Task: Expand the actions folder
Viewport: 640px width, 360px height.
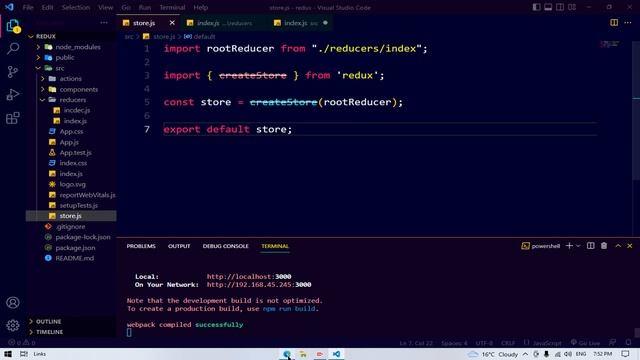Action: coord(42,78)
